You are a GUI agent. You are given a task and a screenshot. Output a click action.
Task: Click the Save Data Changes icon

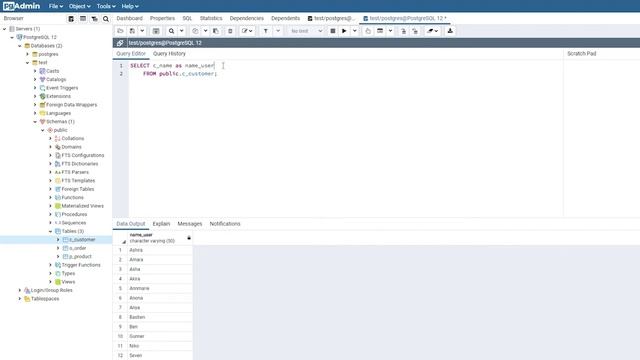point(156,31)
